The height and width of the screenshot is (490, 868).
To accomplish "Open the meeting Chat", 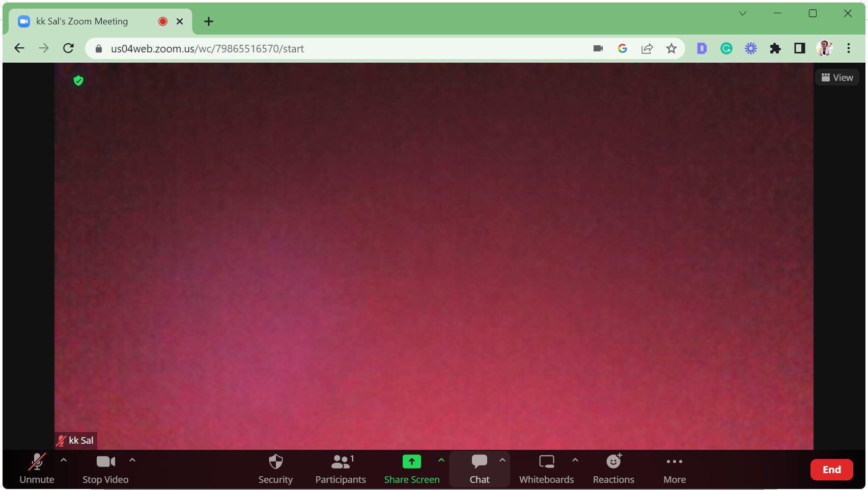I will tap(479, 468).
